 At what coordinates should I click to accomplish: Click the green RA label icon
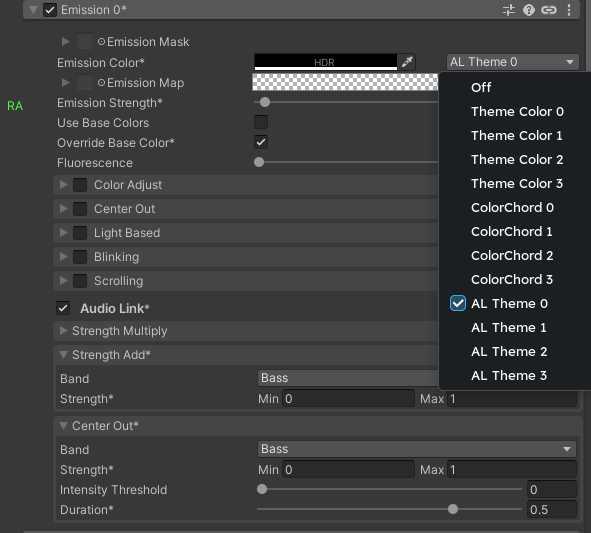15,106
